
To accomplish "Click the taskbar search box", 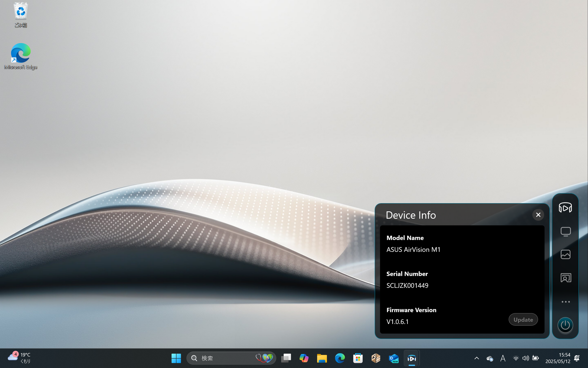I will pyautogui.click(x=226, y=358).
